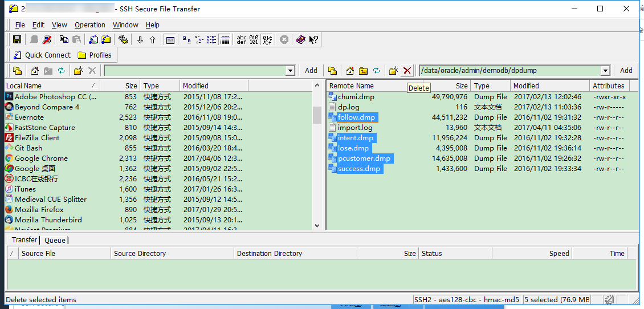Click Add button beside remote path

pos(626,71)
